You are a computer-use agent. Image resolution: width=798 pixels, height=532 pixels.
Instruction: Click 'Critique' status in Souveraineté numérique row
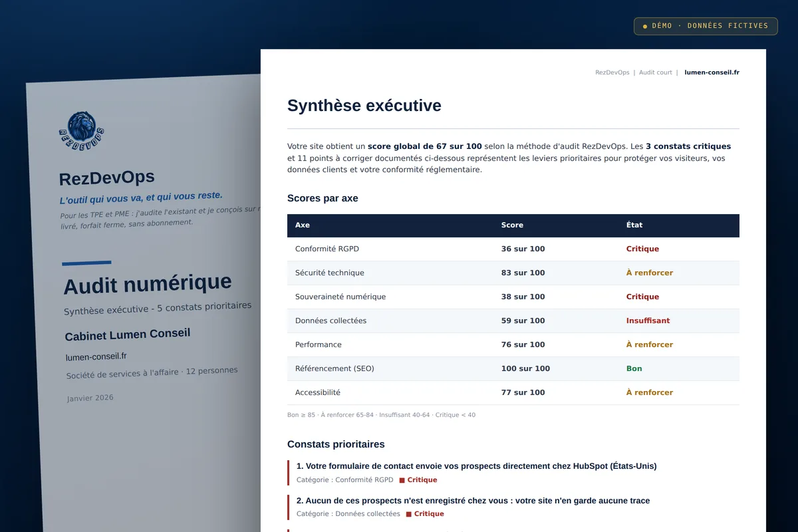(x=642, y=297)
